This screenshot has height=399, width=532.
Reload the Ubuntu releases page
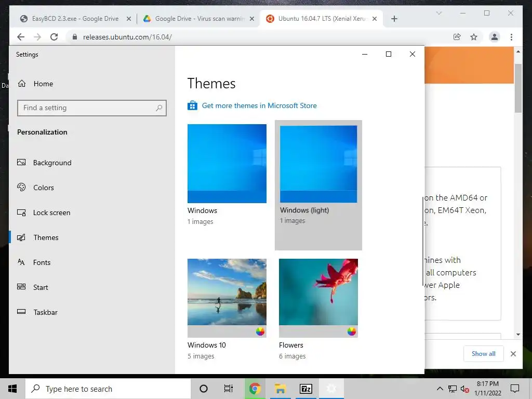[x=54, y=37]
